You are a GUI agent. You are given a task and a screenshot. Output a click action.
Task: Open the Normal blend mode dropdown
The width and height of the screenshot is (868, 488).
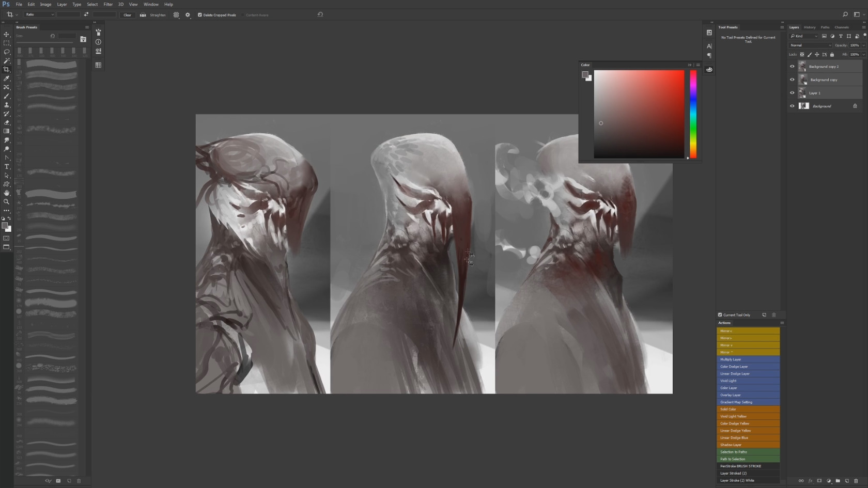[x=811, y=45]
